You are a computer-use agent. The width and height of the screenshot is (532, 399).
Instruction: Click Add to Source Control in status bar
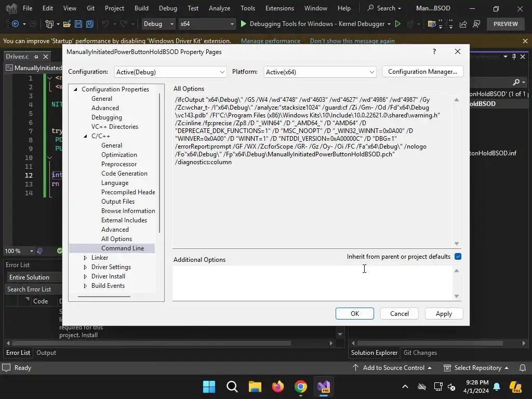(x=393, y=368)
